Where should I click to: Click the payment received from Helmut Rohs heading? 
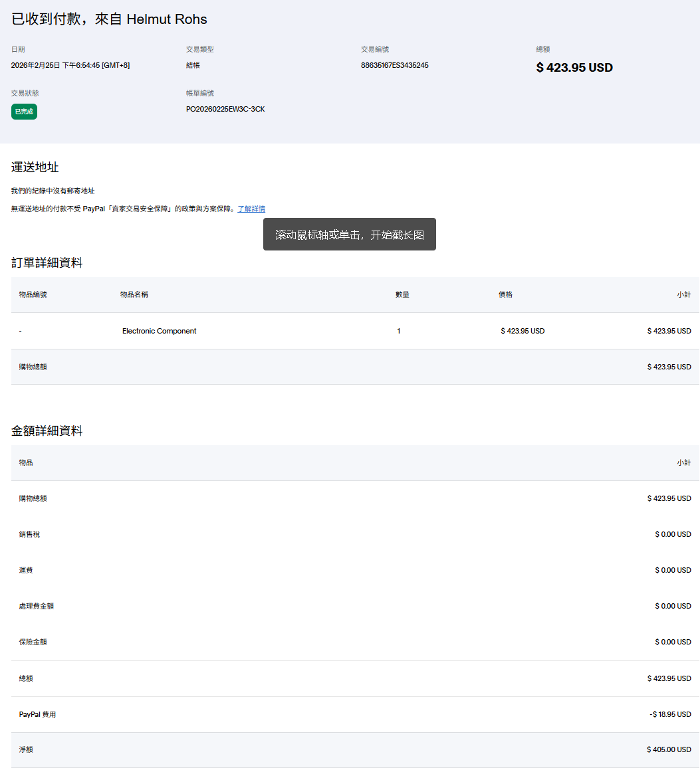click(109, 19)
